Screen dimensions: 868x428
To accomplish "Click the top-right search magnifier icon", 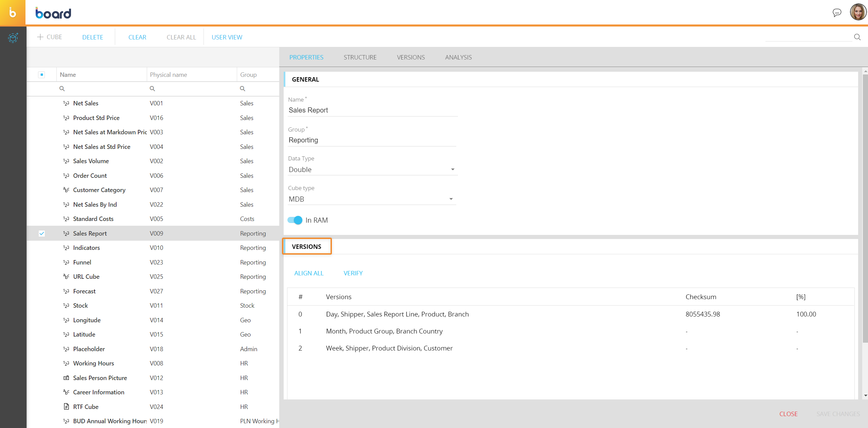I will coord(857,37).
